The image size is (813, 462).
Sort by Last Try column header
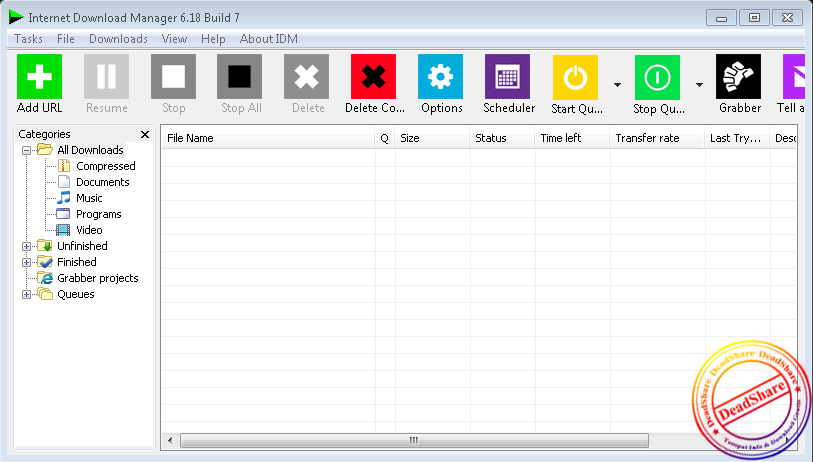(737, 138)
